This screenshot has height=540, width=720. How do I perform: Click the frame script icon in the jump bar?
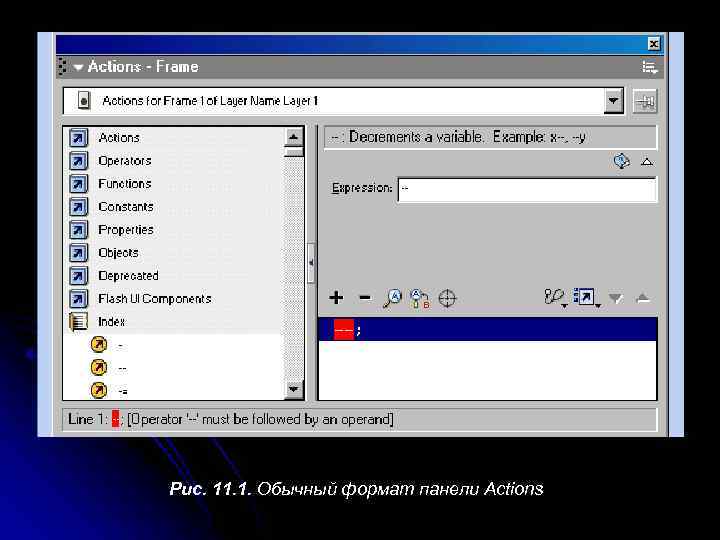click(84, 101)
